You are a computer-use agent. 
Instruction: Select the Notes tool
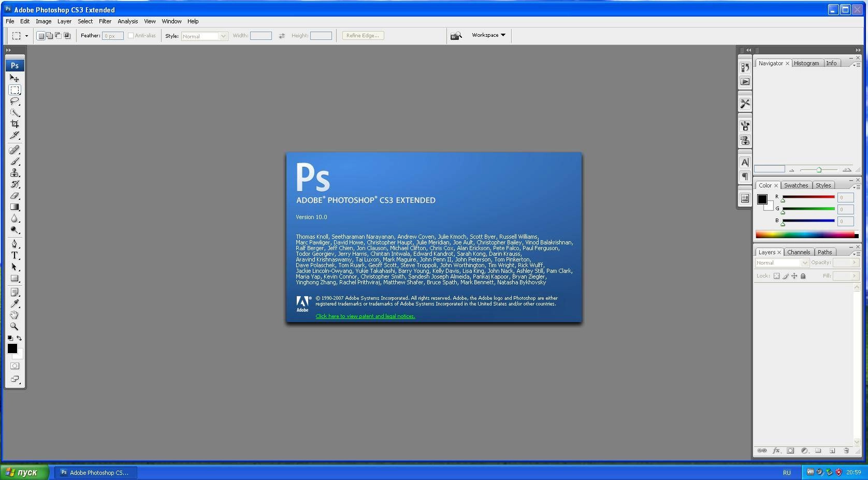(x=15, y=292)
